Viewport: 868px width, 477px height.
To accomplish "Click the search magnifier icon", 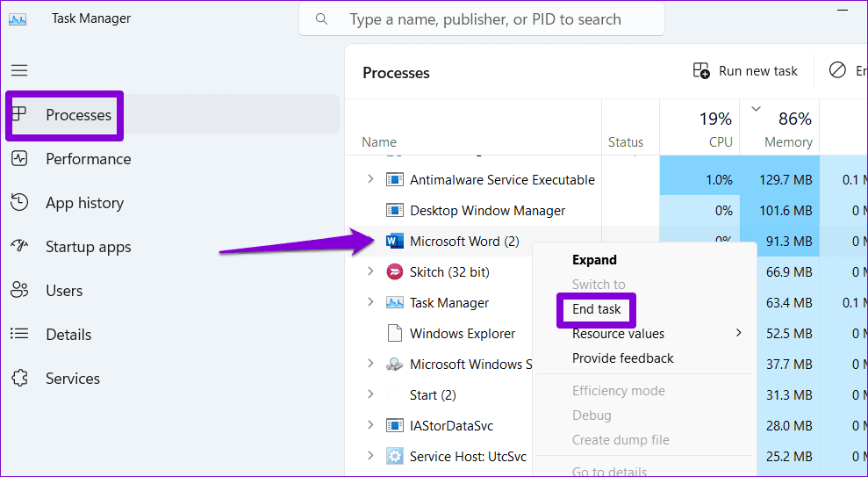I will [321, 19].
